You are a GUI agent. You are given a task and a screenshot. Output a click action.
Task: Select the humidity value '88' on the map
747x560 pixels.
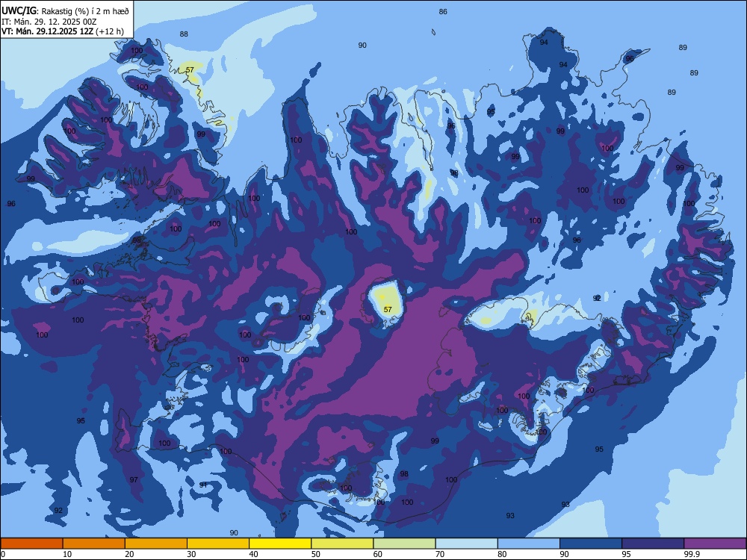point(184,34)
